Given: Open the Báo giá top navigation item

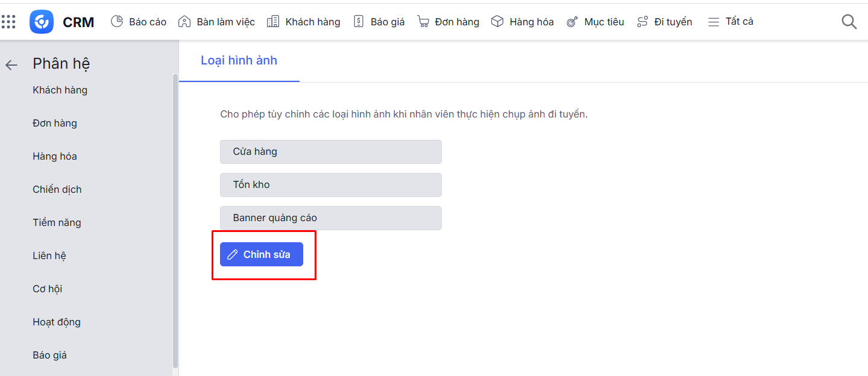Looking at the screenshot, I should tap(379, 22).
